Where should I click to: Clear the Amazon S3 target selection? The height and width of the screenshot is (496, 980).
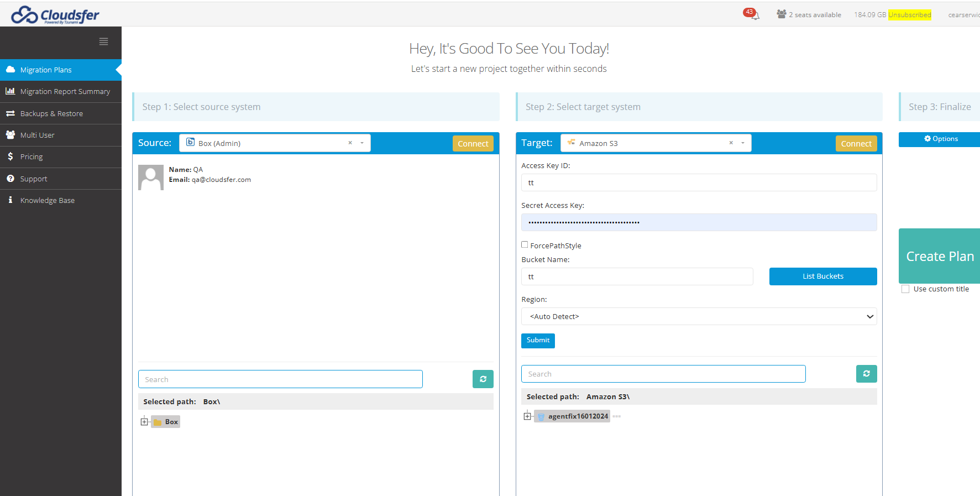pyautogui.click(x=731, y=143)
